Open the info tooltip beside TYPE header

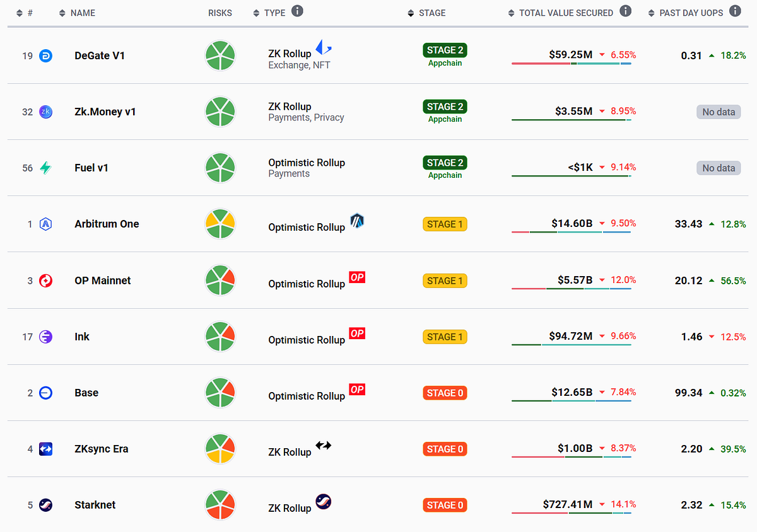(x=297, y=10)
